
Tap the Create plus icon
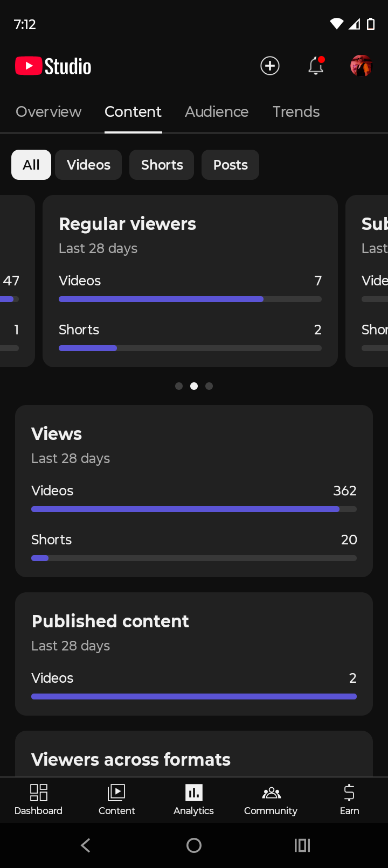[x=270, y=66]
